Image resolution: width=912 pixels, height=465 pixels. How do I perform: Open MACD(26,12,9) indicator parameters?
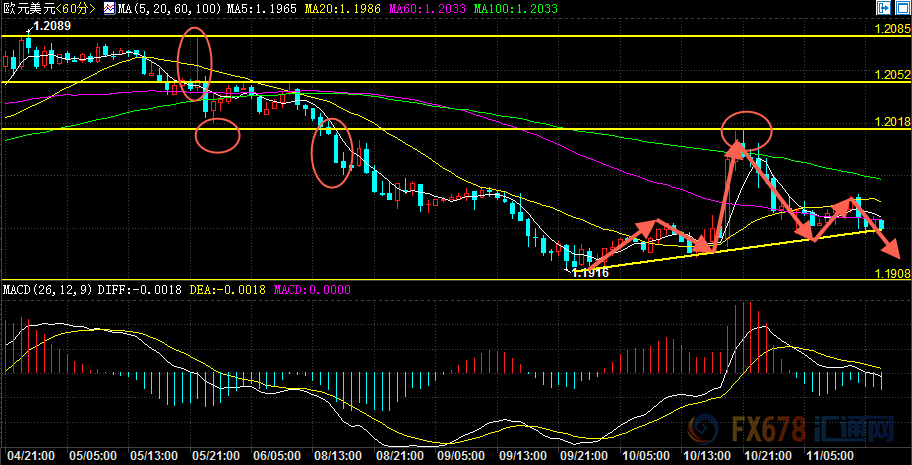pyautogui.click(x=46, y=290)
